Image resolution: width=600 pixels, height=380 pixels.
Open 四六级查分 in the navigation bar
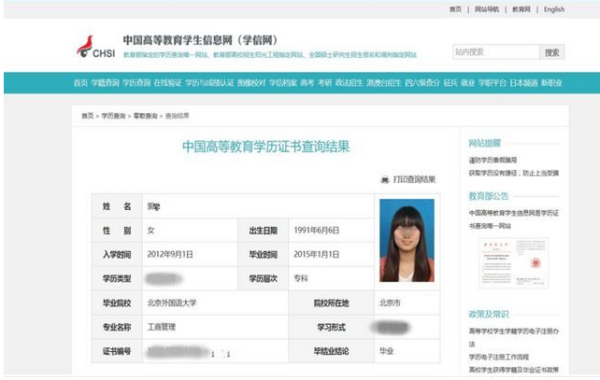(x=422, y=83)
